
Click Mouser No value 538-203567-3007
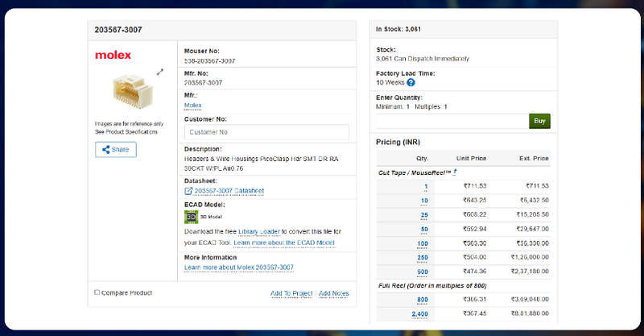point(209,61)
